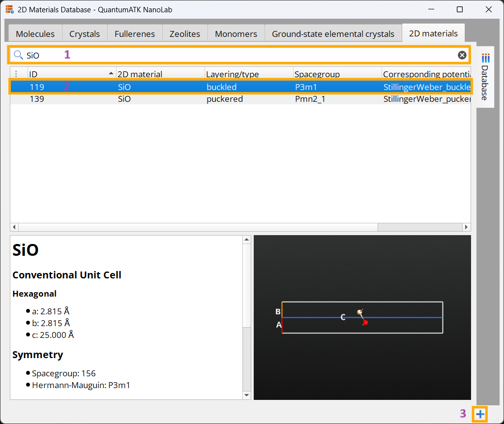Click the 'Spacegroup: 156' line
Screen dimensions: 504x424
point(63,373)
